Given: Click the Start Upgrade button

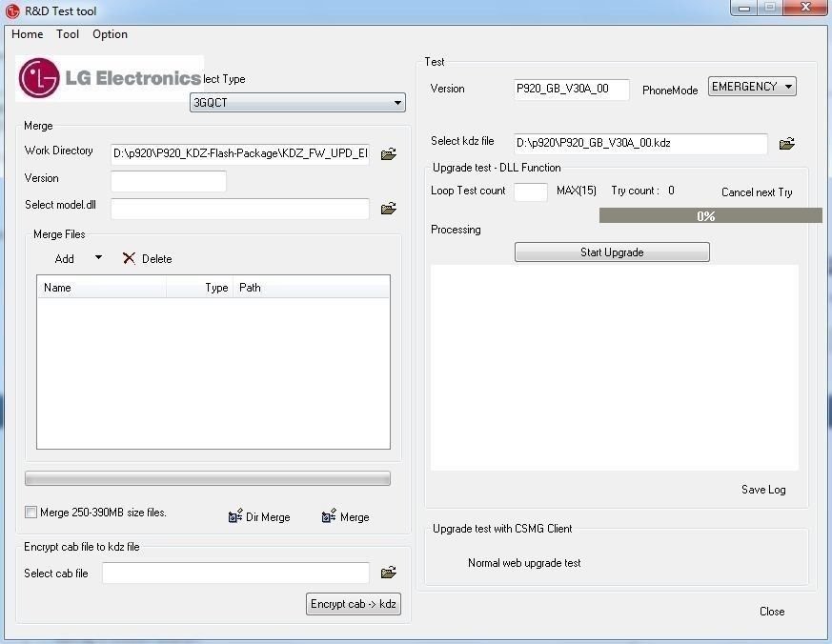Looking at the screenshot, I should (612, 252).
